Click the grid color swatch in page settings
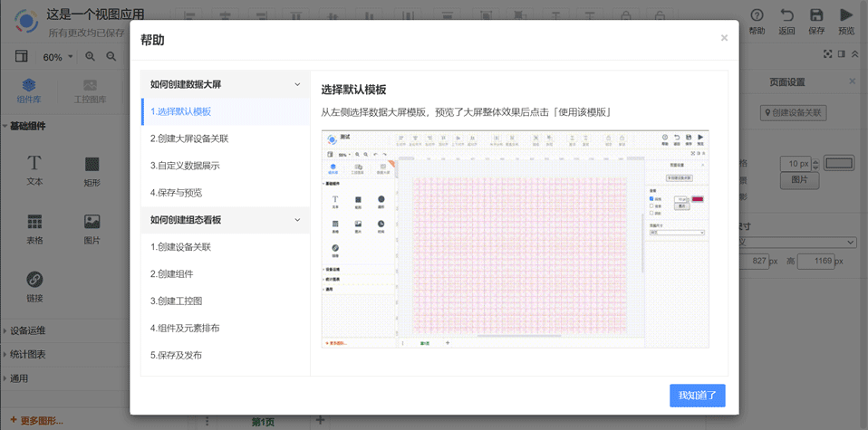The image size is (868, 430). 838,164
